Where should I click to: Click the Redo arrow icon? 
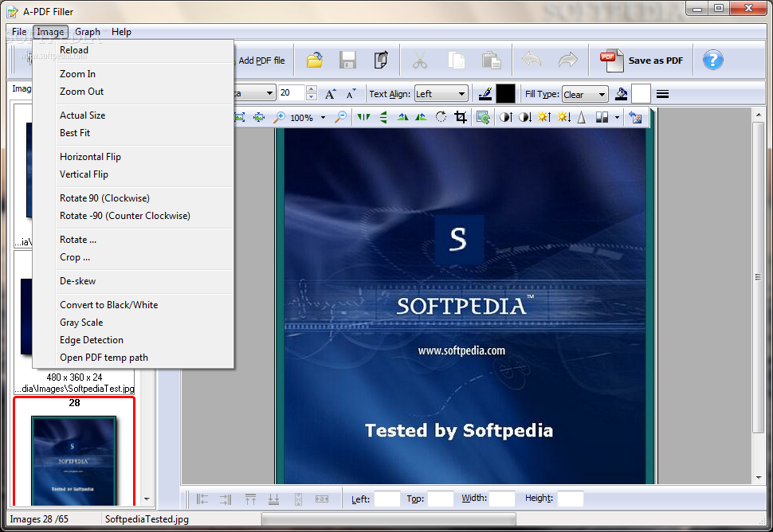click(568, 60)
